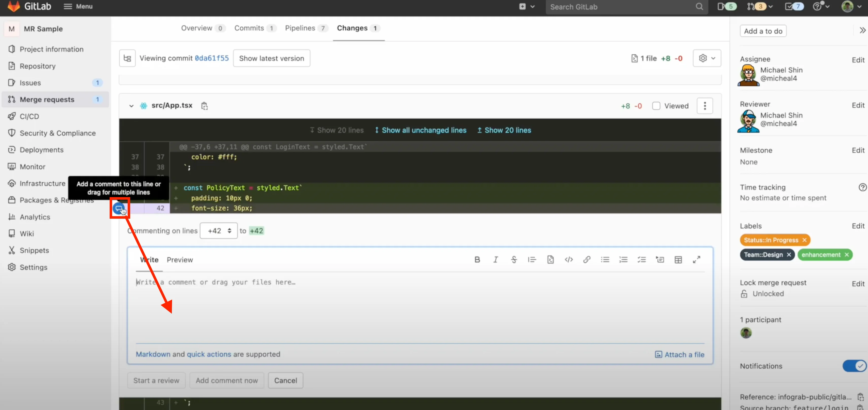Click the bold formatting icon
868x410 pixels.
pyautogui.click(x=477, y=260)
